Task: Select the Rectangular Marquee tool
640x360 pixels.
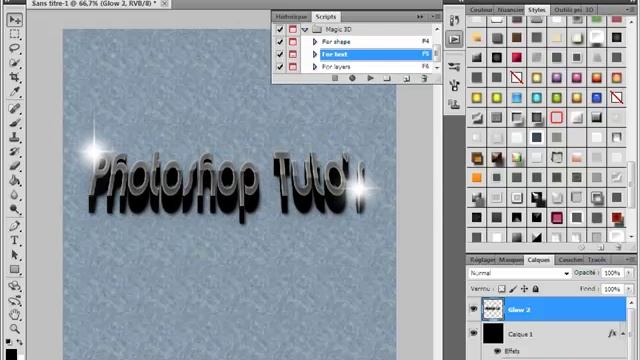Action: [15, 34]
